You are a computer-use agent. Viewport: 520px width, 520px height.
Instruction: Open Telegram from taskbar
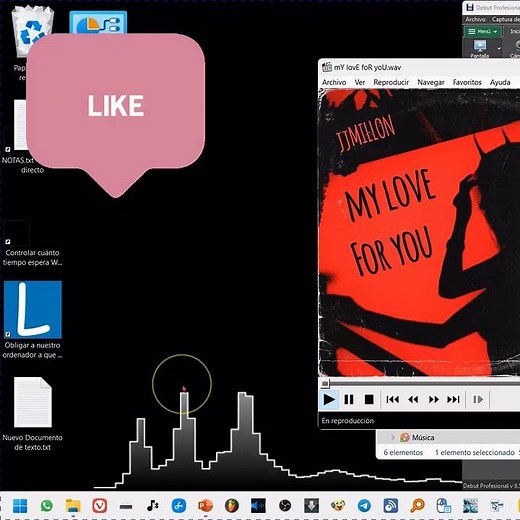point(364,506)
